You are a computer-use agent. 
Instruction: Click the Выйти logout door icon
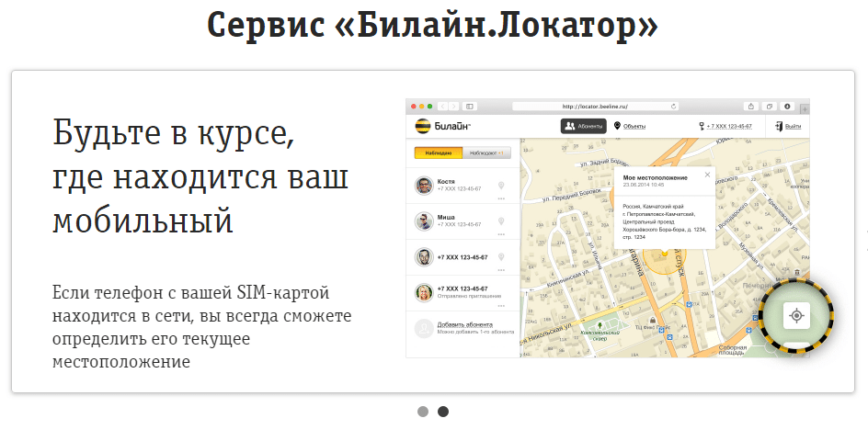(x=778, y=126)
